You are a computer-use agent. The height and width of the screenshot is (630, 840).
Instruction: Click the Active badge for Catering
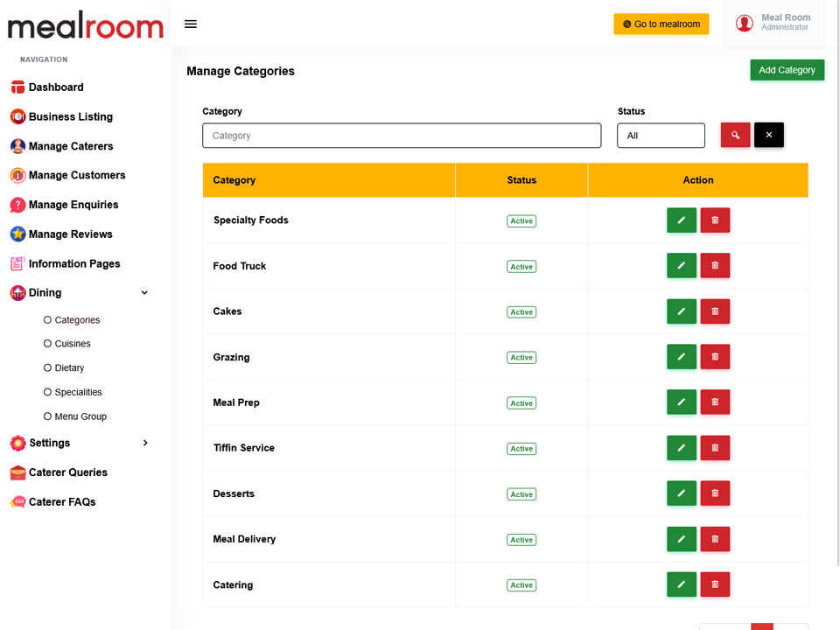521,585
